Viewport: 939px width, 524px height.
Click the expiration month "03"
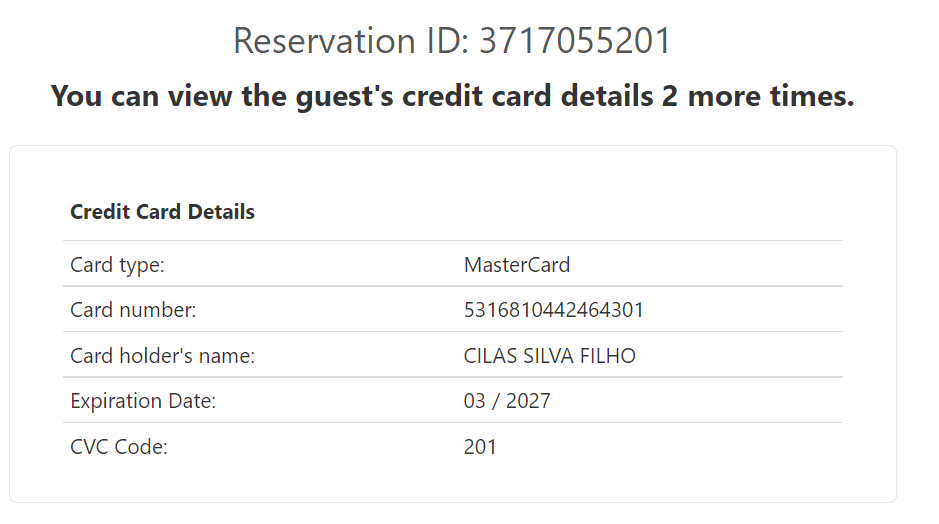point(474,401)
